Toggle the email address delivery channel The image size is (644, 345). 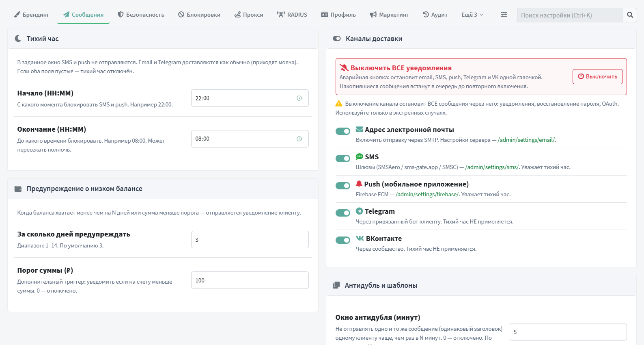(343, 131)
